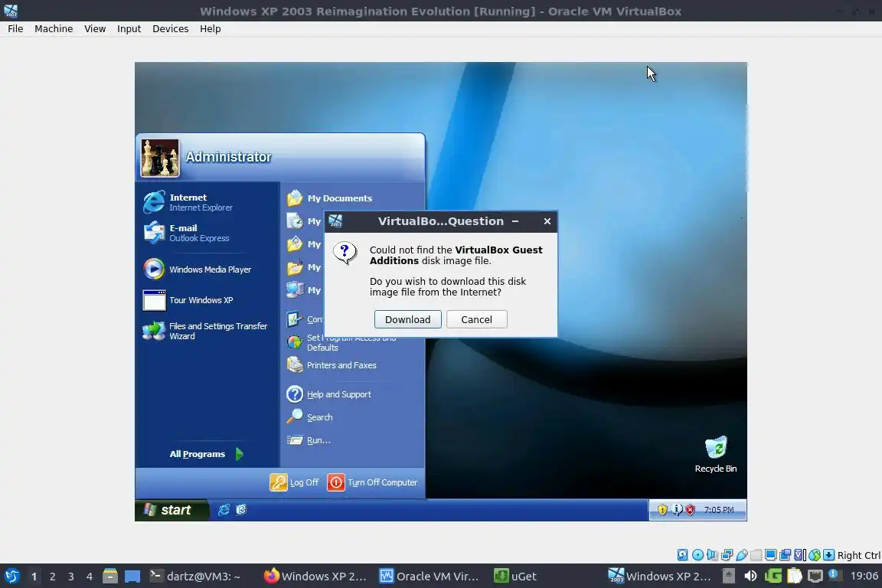Click the Set Program Access and Defaults item
This screenshot has width=882, height=588.
343,342
